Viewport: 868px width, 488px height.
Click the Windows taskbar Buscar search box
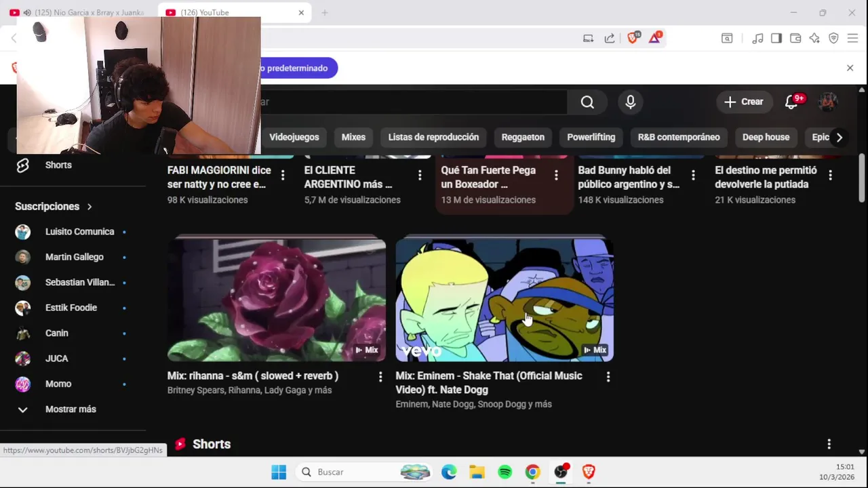pos(365,472)
